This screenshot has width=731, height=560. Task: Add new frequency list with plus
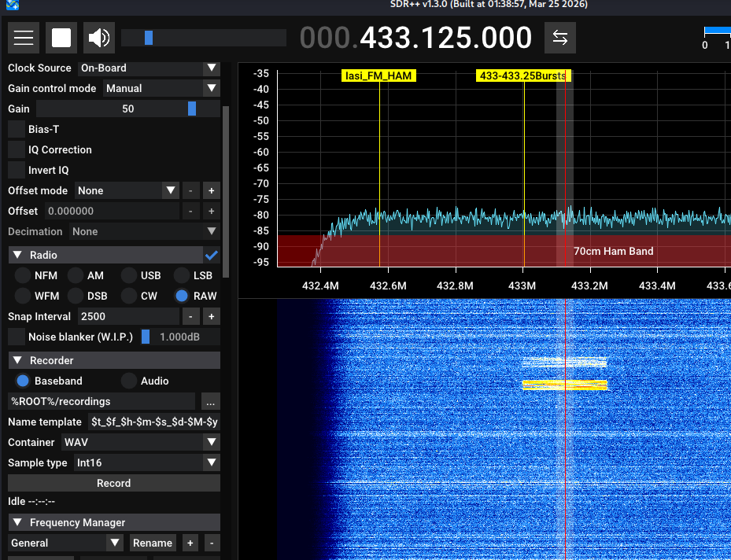(190, 543)
